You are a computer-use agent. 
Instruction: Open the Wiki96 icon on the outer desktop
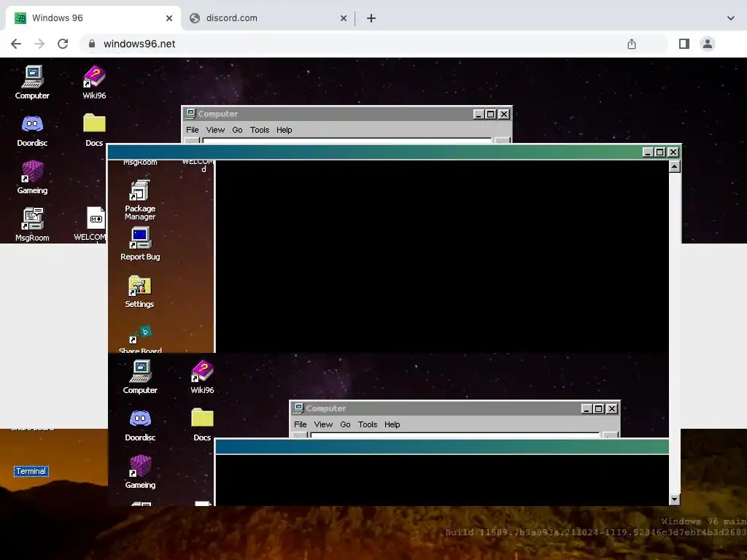coord(94,82)
